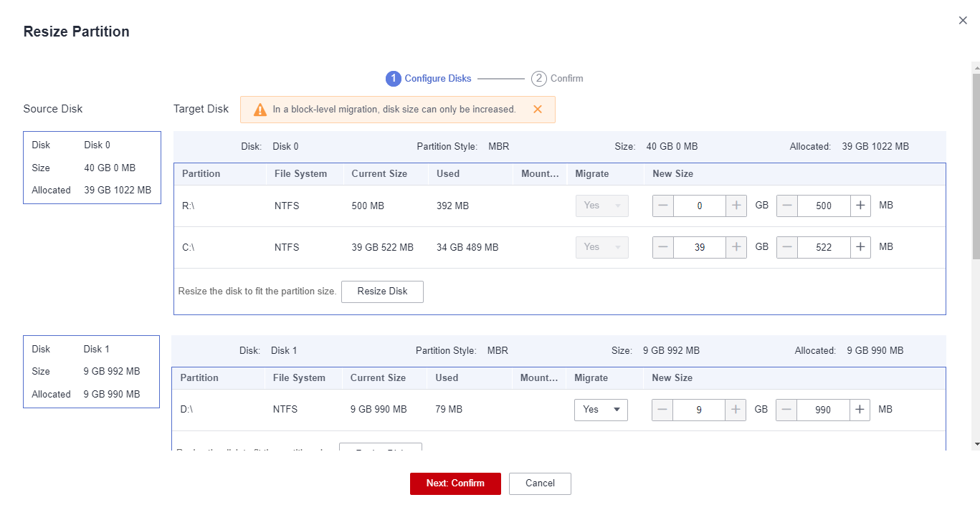
Task: Open Migrate dropdown for partition R:\
Action: coord(601,206)
